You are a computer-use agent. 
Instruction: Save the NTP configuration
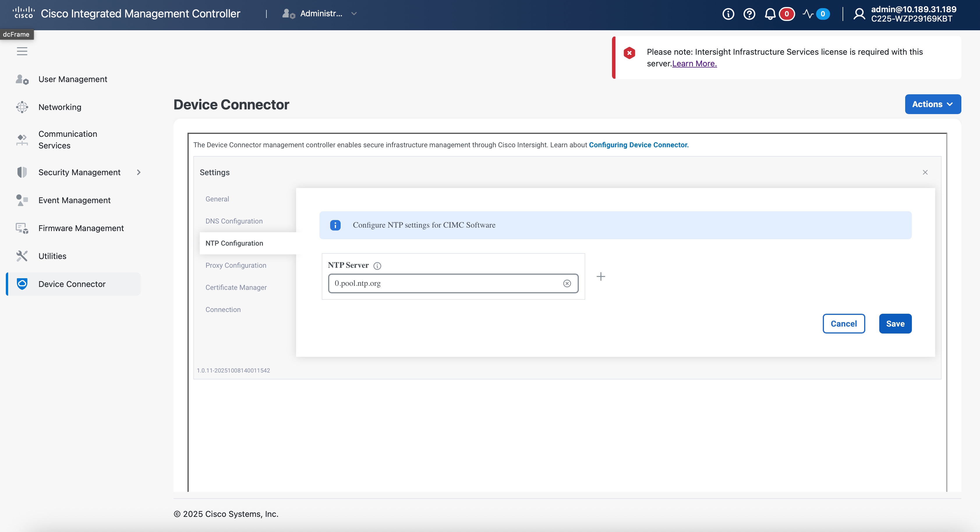click(x=895, y=324)
